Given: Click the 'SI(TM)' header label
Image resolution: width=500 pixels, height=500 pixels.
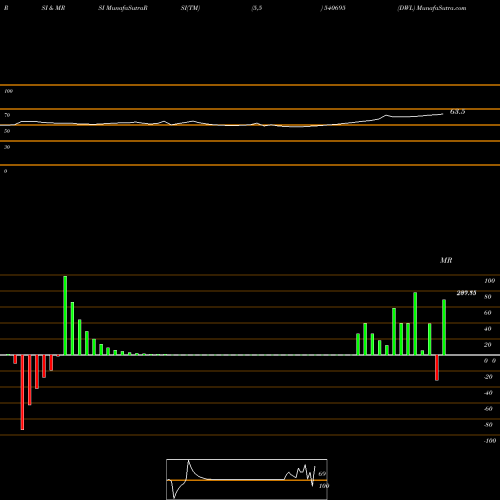Looking at the screenshot, I should [x=190, y=8].
